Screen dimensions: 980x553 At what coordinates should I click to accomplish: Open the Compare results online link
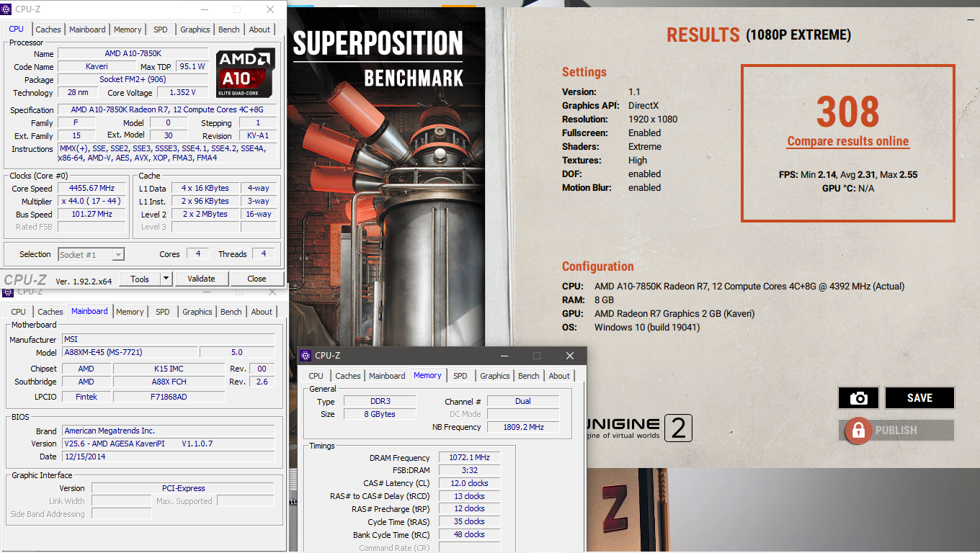coord(848,142)
